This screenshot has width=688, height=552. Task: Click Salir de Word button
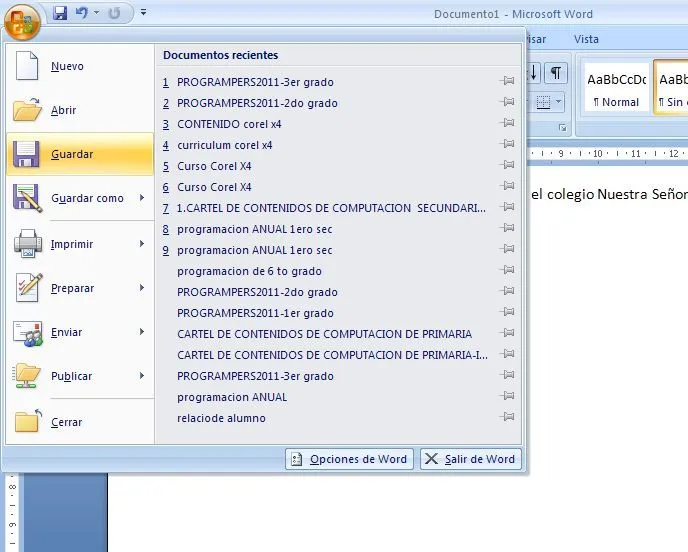471,459
